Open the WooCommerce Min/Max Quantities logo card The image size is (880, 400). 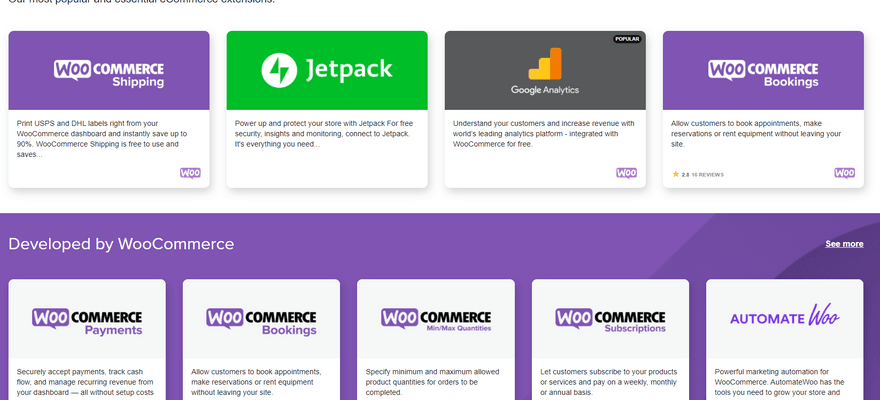tap(436, 319)
